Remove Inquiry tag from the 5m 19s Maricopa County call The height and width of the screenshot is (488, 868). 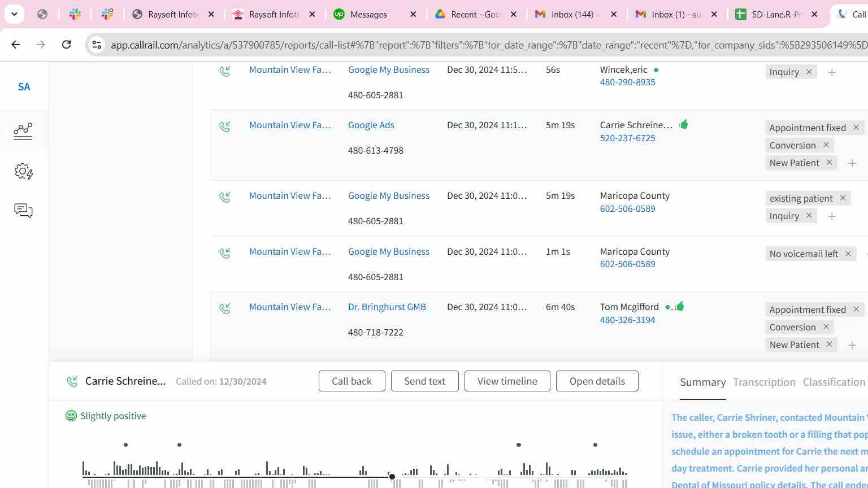pyautogui.click(x=809, y=216)
